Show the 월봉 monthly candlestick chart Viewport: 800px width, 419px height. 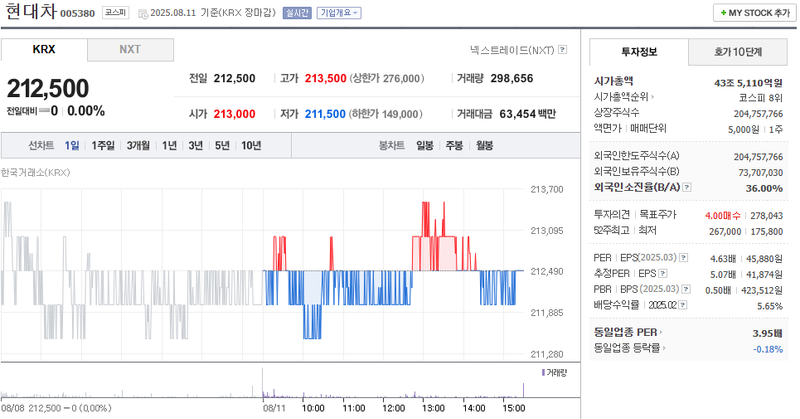pos(485,145)
